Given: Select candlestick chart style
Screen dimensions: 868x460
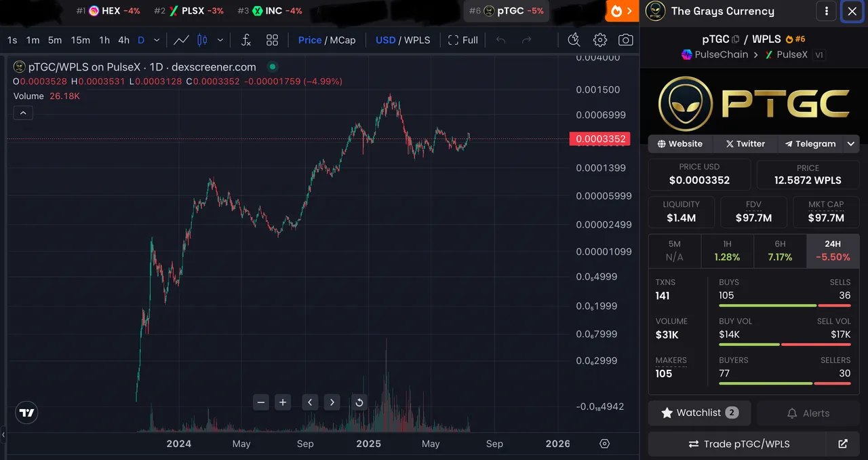Looking at the screenshot, I should (x=202, y=40).
